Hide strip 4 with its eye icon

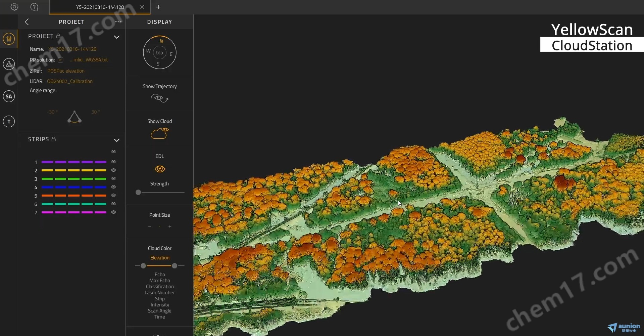[x=113, y=187]
